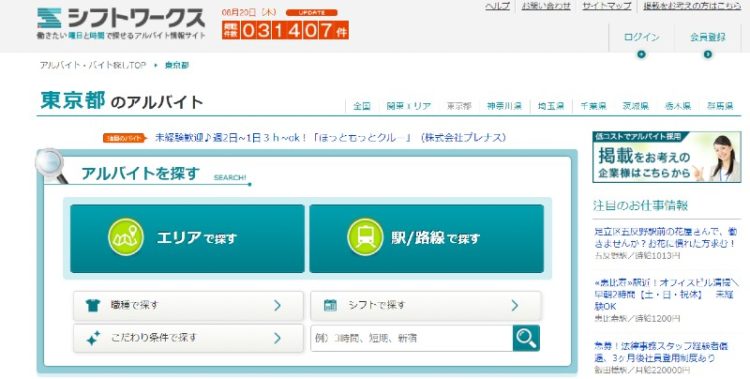Viewport: 750px width, 379px height.
Task: Select the 茨城県 region tab
Action: [635, 106]
